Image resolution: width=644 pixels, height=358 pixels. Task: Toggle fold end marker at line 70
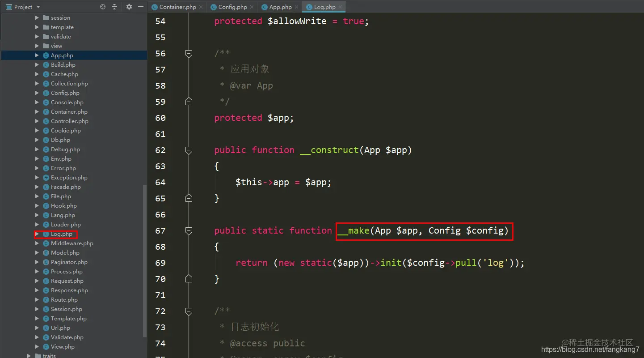(189, 279)
